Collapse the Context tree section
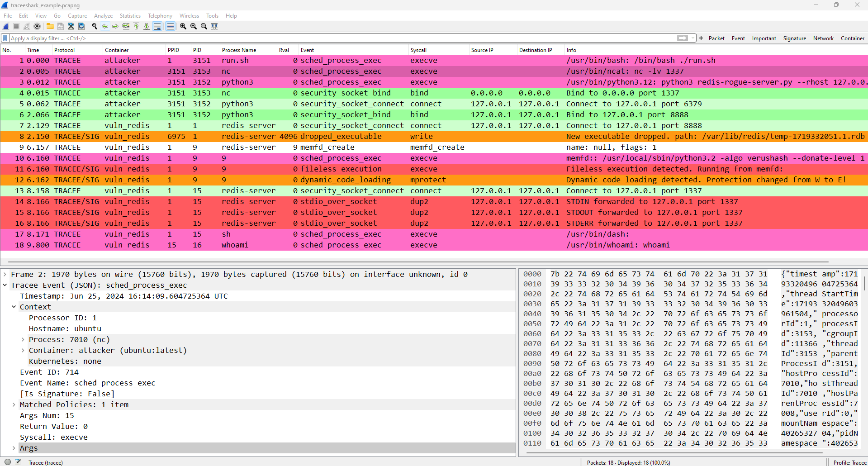Screen dimensions: 868x466 (14, 307)
